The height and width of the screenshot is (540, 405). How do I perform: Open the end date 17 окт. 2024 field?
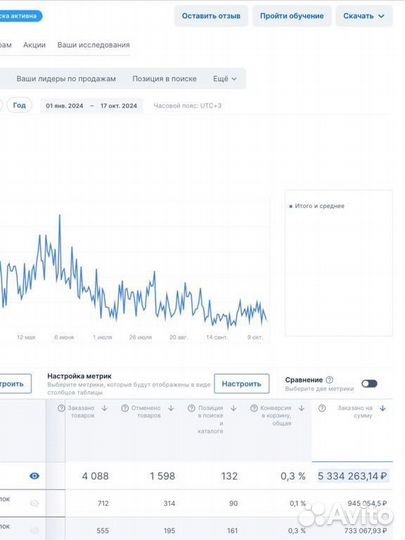(119, 106)
